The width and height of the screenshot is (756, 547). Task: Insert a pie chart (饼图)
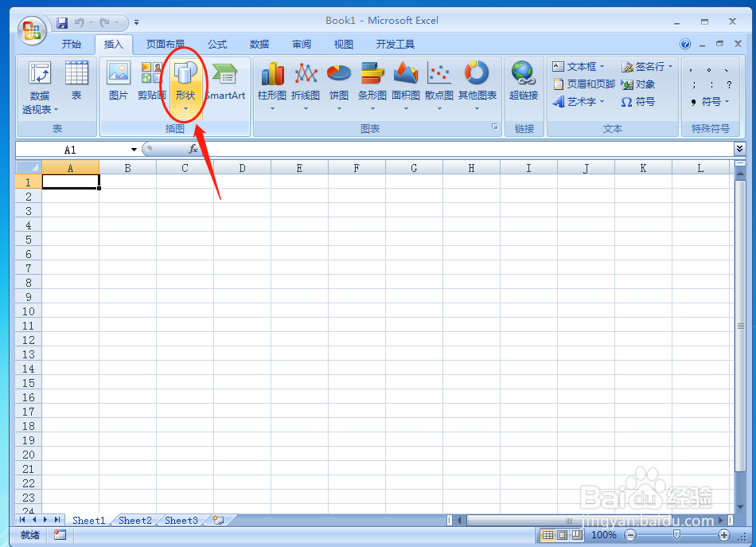339,87
